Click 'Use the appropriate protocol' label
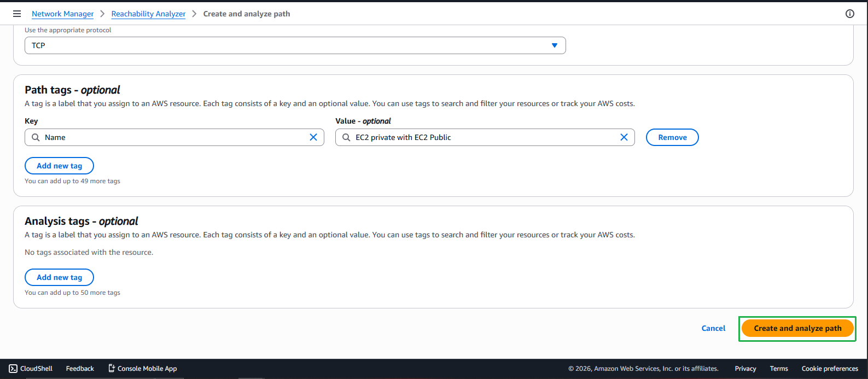The image size is (868, 379). pyautogui.click(x=68, y=30)
